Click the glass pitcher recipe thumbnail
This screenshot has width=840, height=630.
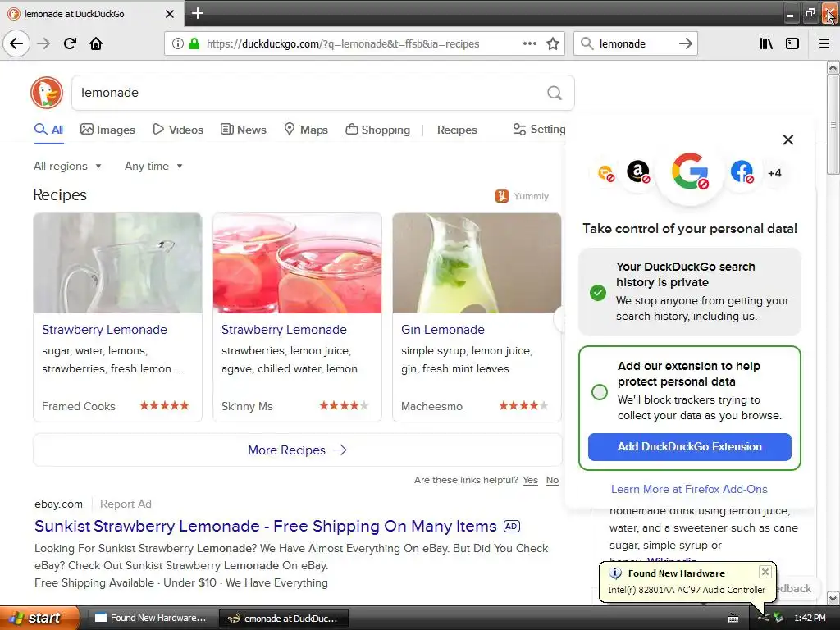[118, 263]
